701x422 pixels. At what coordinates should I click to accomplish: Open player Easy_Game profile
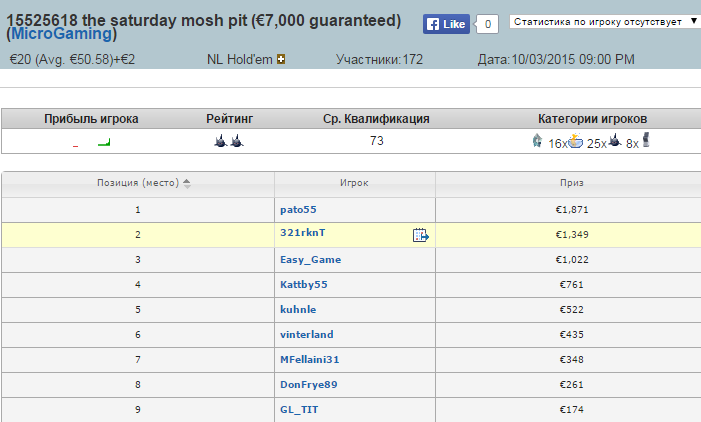[310, 260]
